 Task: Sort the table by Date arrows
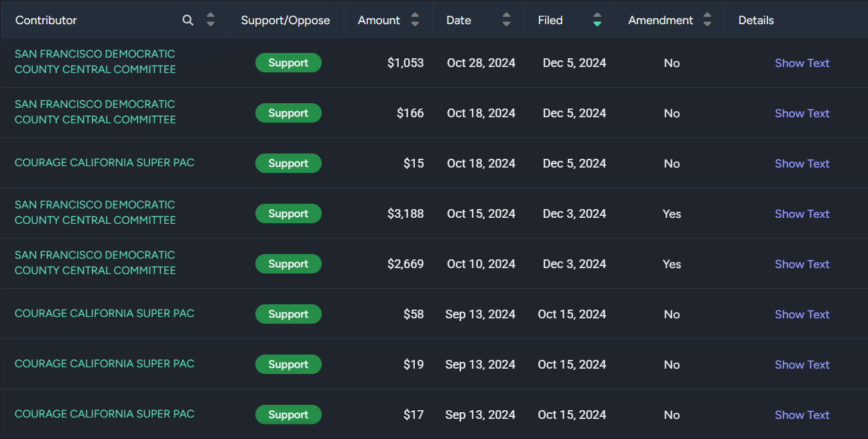506,20
